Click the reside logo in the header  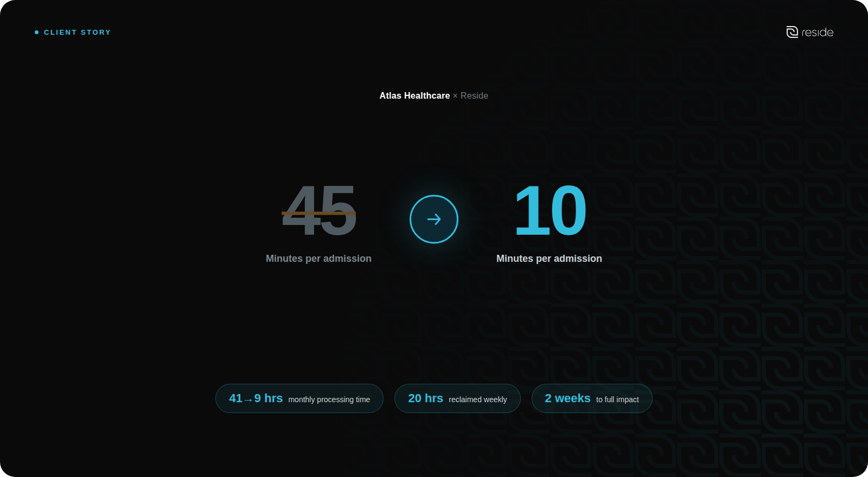tap(810, 32)
